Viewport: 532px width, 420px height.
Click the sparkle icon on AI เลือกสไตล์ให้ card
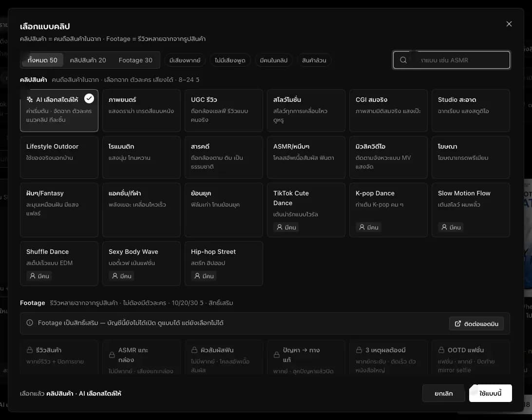30,99
